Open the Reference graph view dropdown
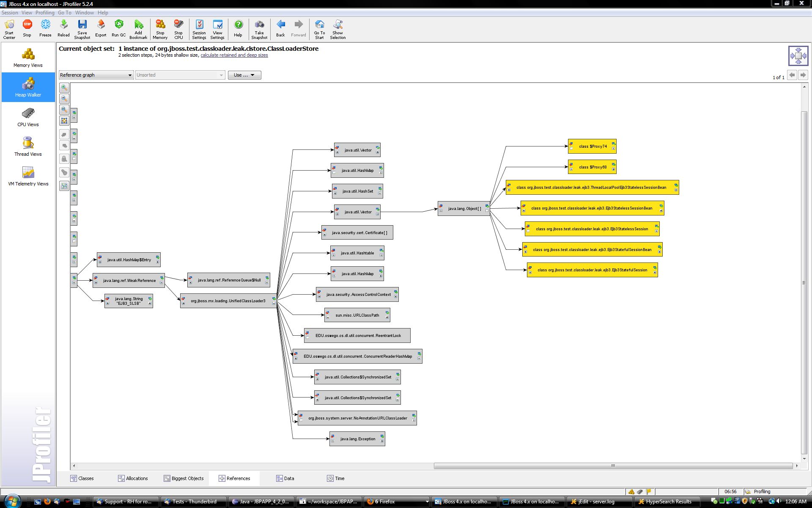Image resolution: width=812 pixels, height=508 pixels. 96,75
